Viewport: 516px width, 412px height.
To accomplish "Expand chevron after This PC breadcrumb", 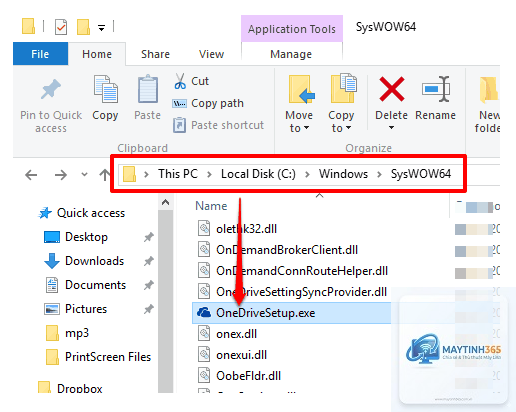I will pos(209,174).
